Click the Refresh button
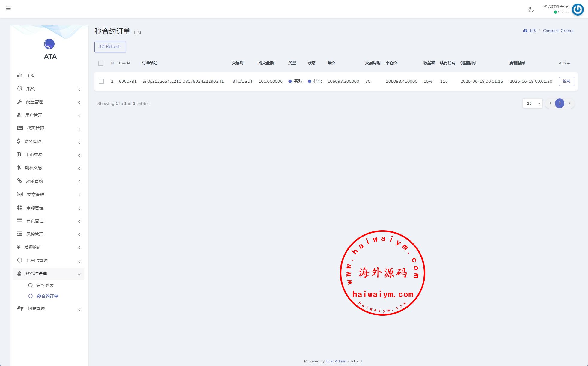 [110, 47]
